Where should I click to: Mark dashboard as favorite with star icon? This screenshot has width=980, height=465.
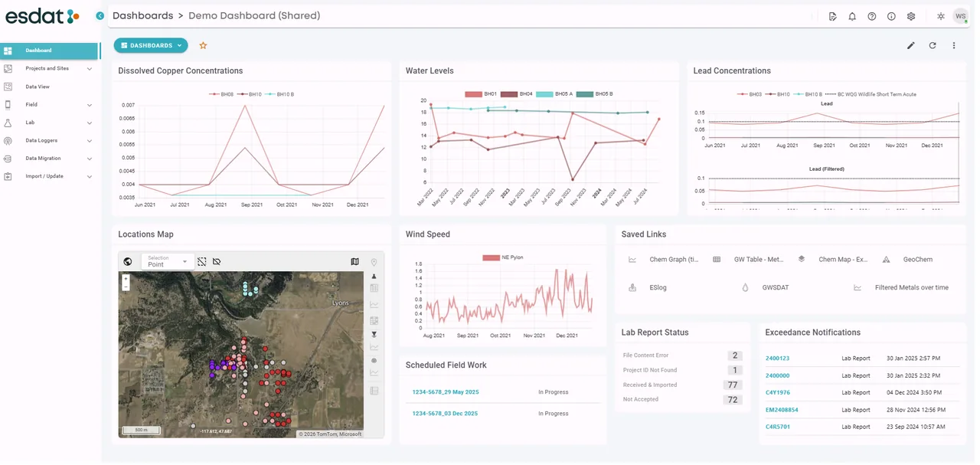[203, 45]
